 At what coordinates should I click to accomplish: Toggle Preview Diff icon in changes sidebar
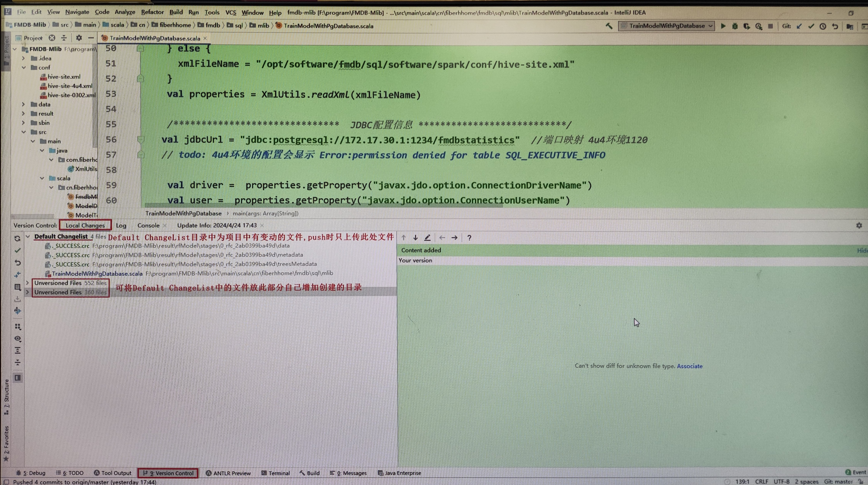coord(17,378)
